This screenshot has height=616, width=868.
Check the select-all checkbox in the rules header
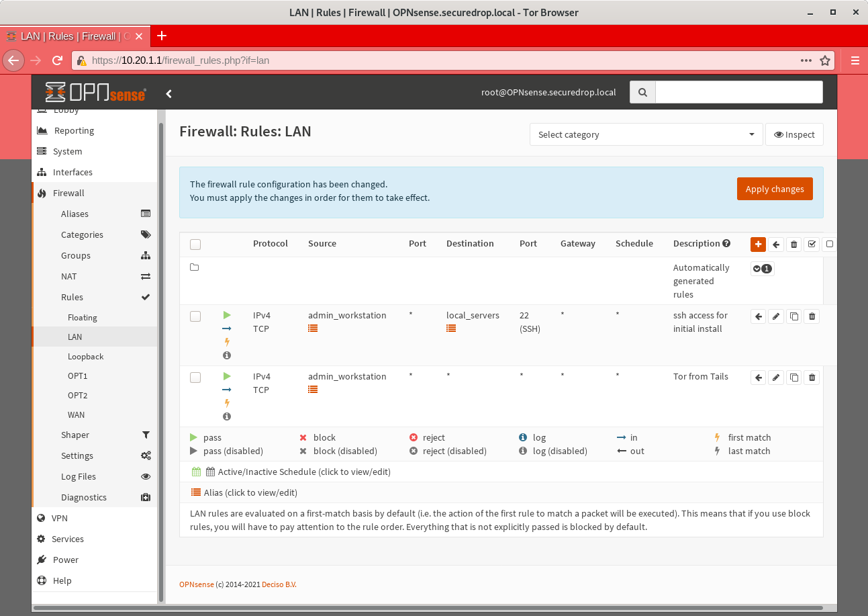[195, 244]
